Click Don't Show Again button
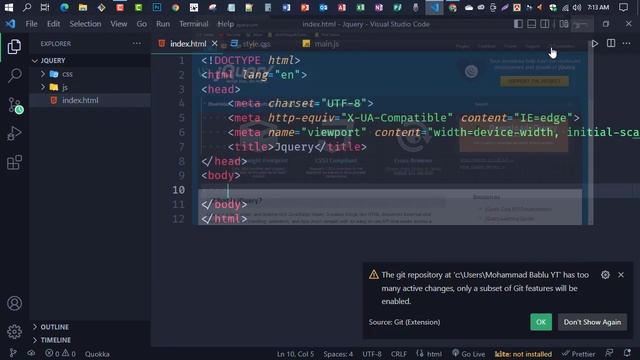The height and width of the screenshot is (360, 640). point(592,322)
